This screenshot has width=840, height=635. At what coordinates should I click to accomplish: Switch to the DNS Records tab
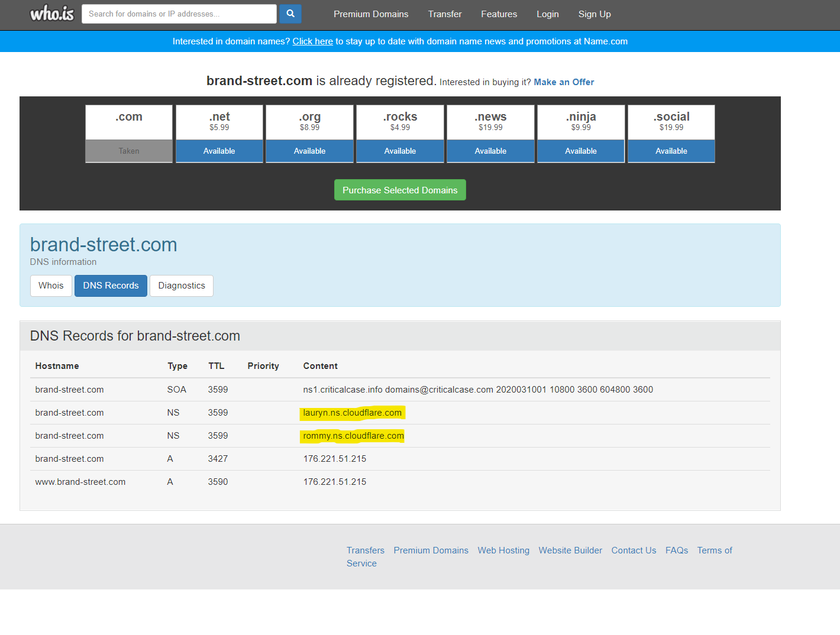click(x=111, y=286)
